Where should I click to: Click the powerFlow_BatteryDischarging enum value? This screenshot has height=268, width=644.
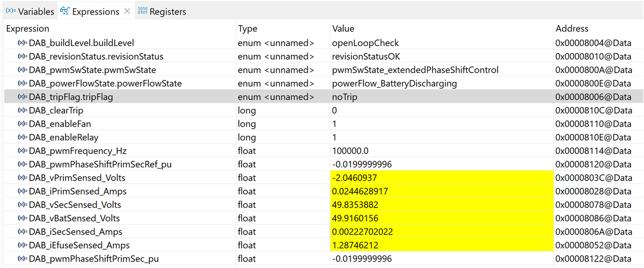396,84
